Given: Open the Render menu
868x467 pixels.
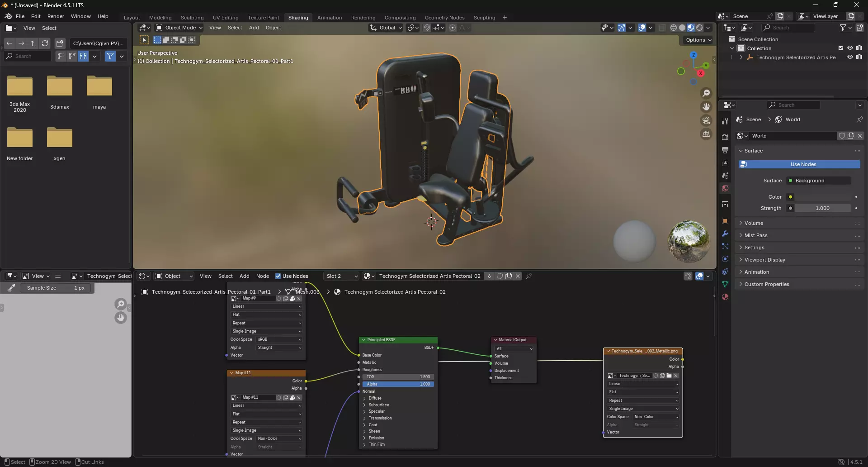Looking at the screenshot, I should point(56,16).
